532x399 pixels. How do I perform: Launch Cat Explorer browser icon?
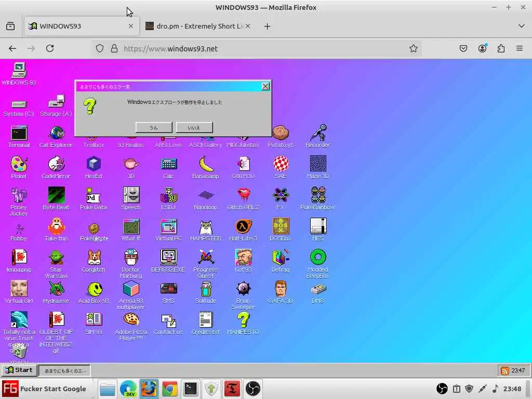click(x=56, y=137)
